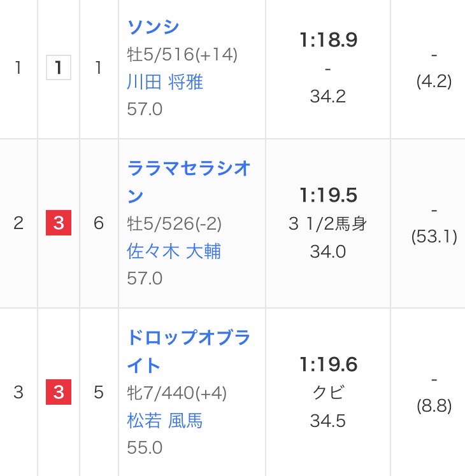This screenshot has width=465, height=476.
Task: Select the finish time 1:19.6
Action: pos(328,365)
